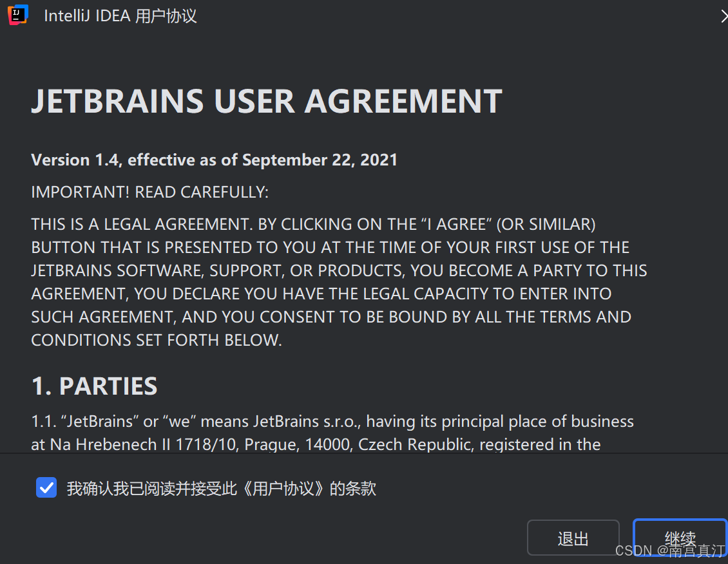
Task: Close the user agreement dialog
Action: point(723,17)
